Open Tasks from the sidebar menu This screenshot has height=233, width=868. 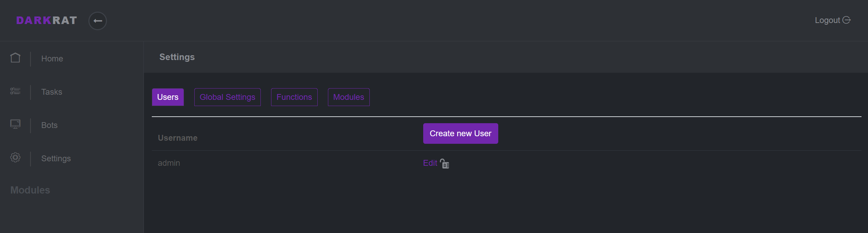pyautogui.click(x=52, y=92)
